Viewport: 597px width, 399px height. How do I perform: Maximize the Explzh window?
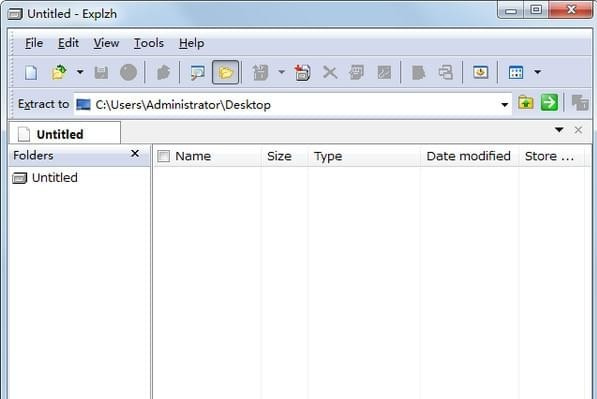536,10
